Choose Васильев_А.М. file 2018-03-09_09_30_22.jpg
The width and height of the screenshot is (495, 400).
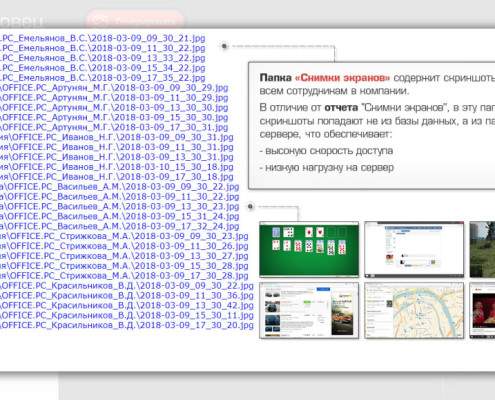(x=120, y=187)
